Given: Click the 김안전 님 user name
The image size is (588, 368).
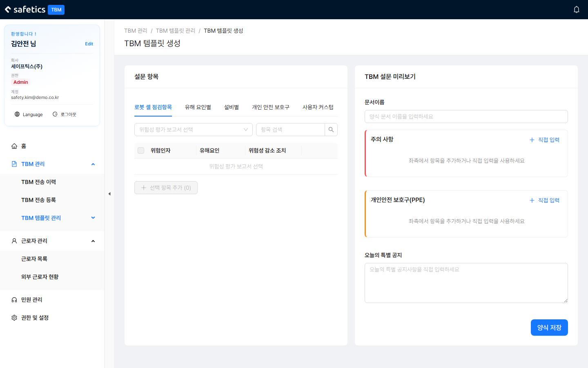Looking at the screenshot, I should tap(24, 44).
